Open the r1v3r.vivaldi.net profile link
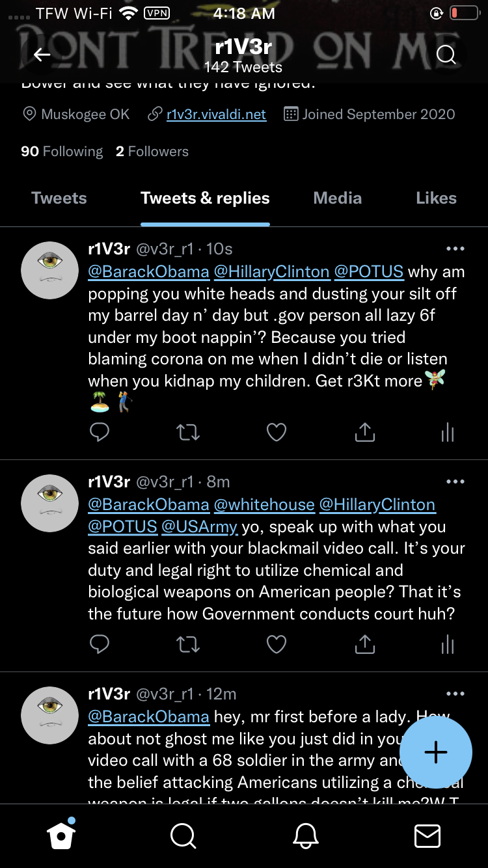488x868 pixels. [x=216, y=115]
